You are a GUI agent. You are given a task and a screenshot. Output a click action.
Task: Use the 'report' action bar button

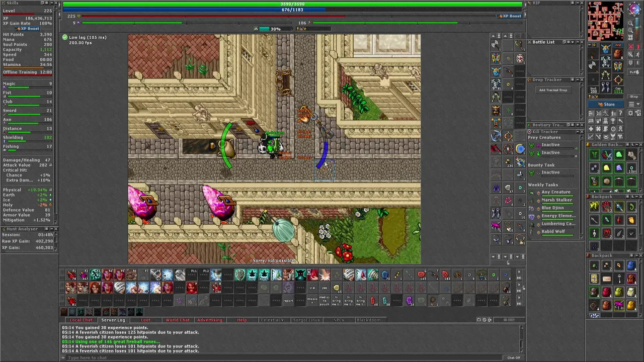[x=288, y=301]
